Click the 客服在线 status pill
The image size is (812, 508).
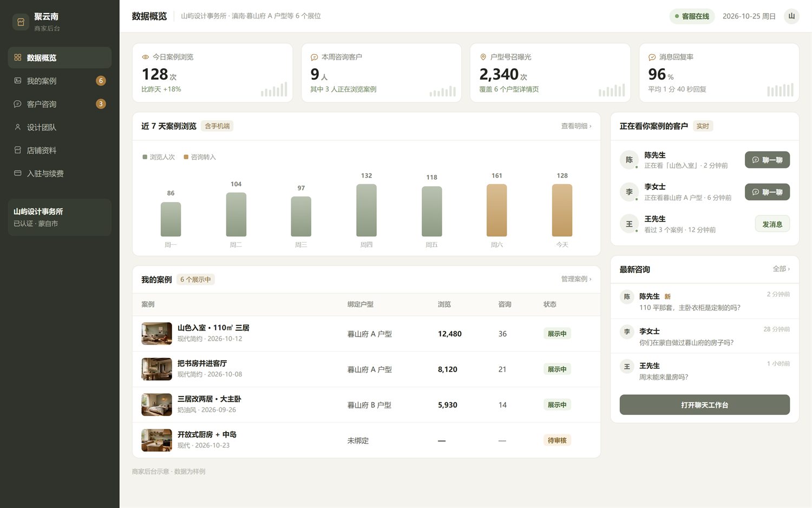[692, 16]
